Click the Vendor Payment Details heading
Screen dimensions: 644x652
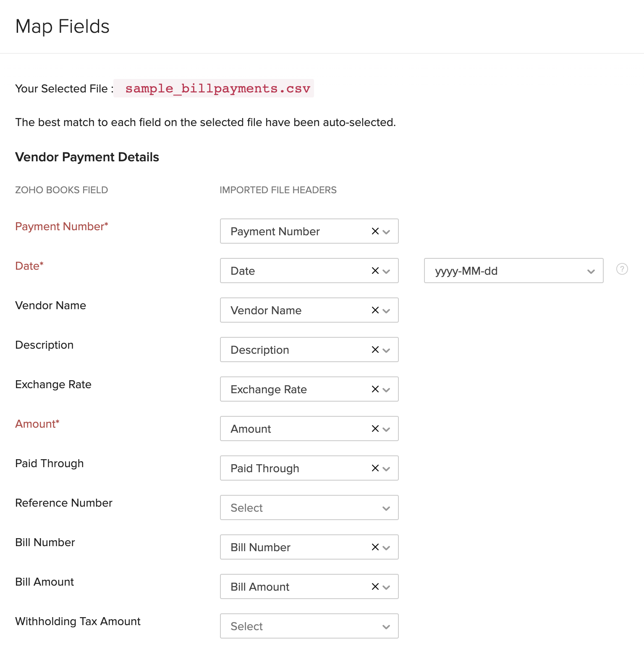[87, 157]
